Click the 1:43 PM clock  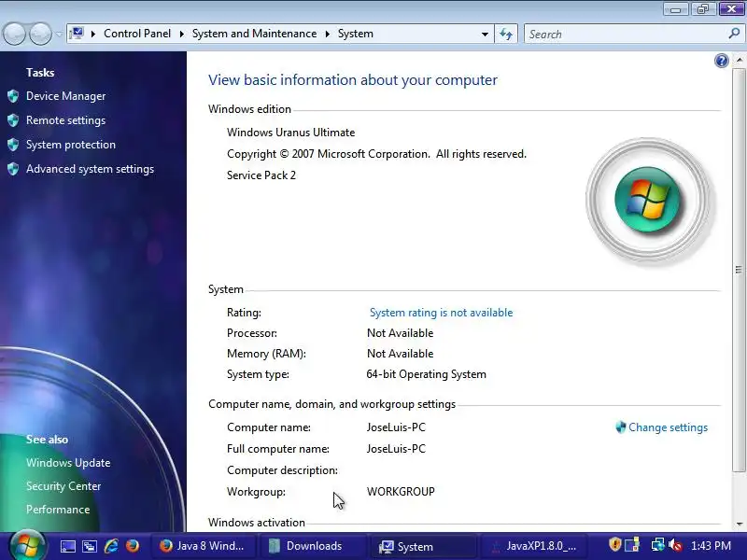tap(711, 546)
